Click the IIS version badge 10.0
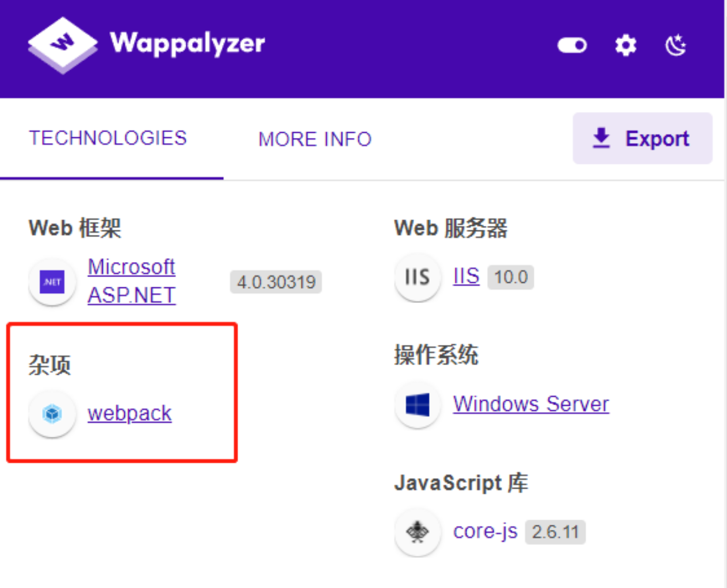This screenshot has height=588, width=727. 510,277
